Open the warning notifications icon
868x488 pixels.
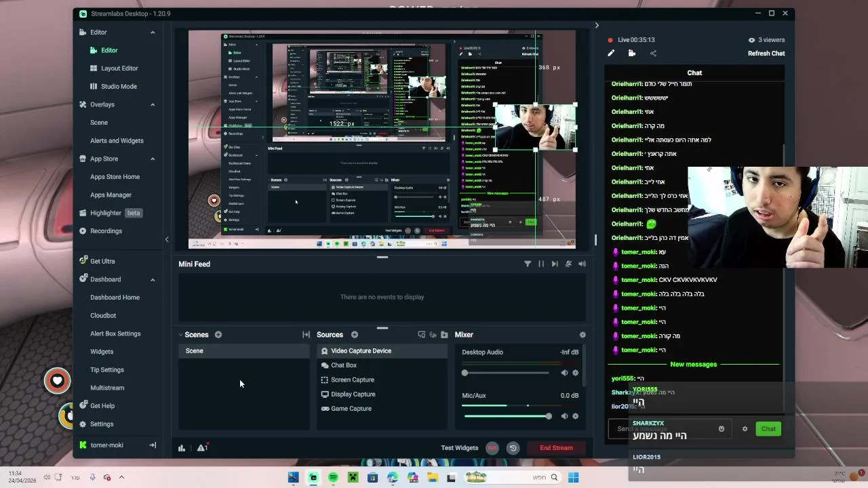click(202, 448)
